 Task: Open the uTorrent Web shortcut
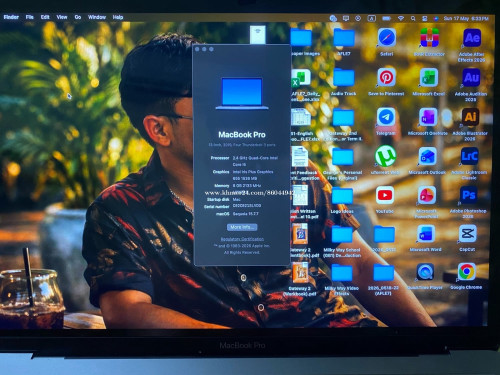pyautogui.click(x=385, y=156)
